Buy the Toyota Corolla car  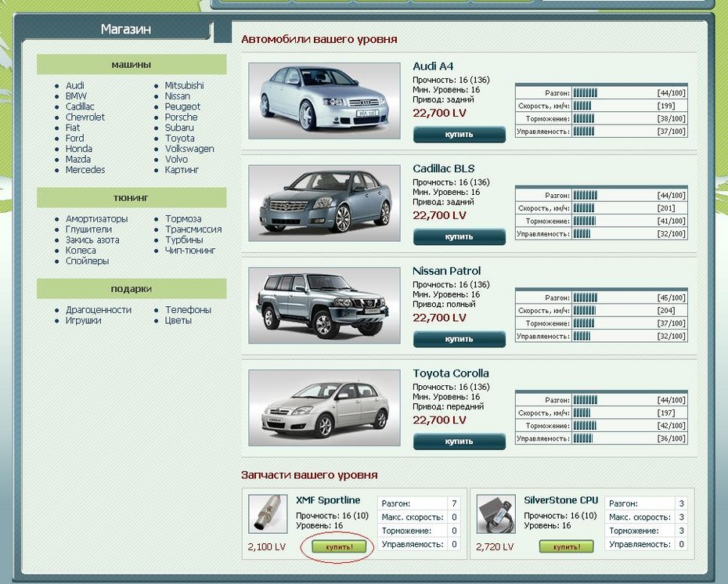(460, 442)
